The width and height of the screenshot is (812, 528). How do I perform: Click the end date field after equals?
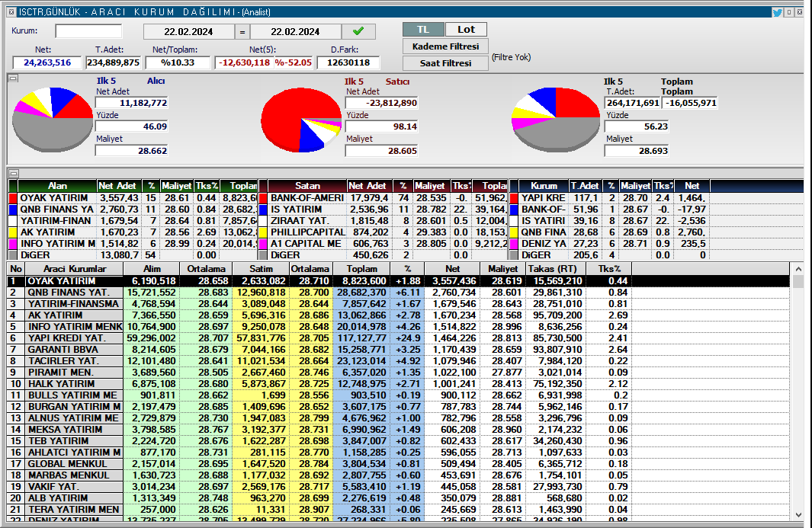point(295,31)
